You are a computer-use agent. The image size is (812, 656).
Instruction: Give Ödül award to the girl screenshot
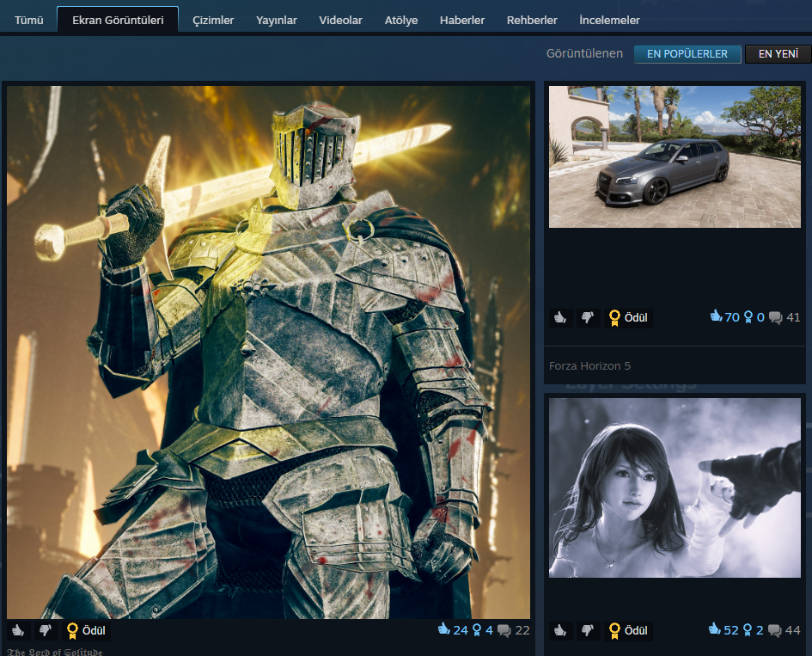pos(629,630)
